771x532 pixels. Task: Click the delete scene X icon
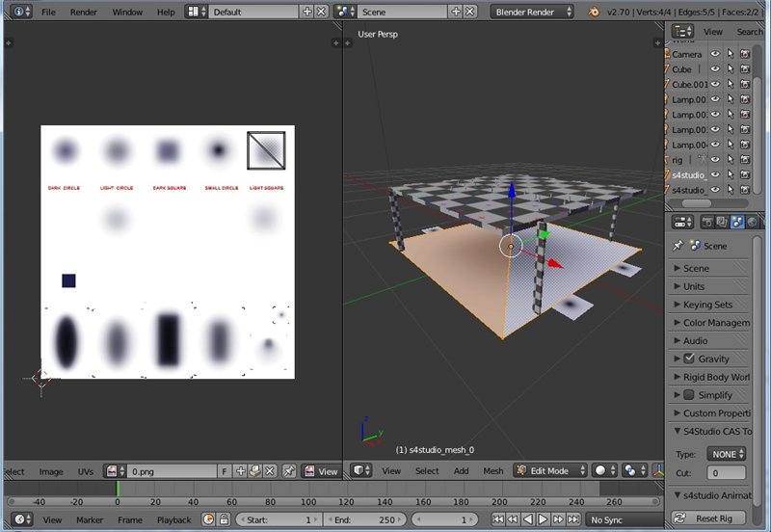[x=469, y=12]
